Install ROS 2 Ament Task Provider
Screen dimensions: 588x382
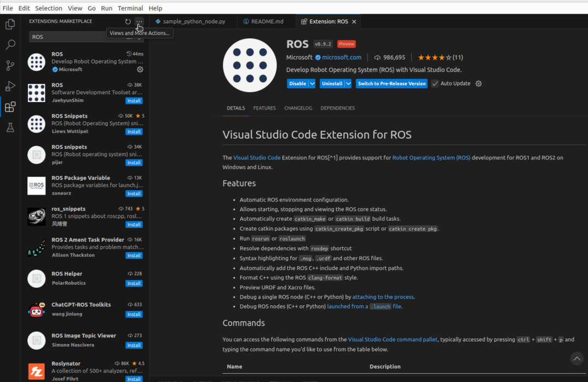[134, 255]
